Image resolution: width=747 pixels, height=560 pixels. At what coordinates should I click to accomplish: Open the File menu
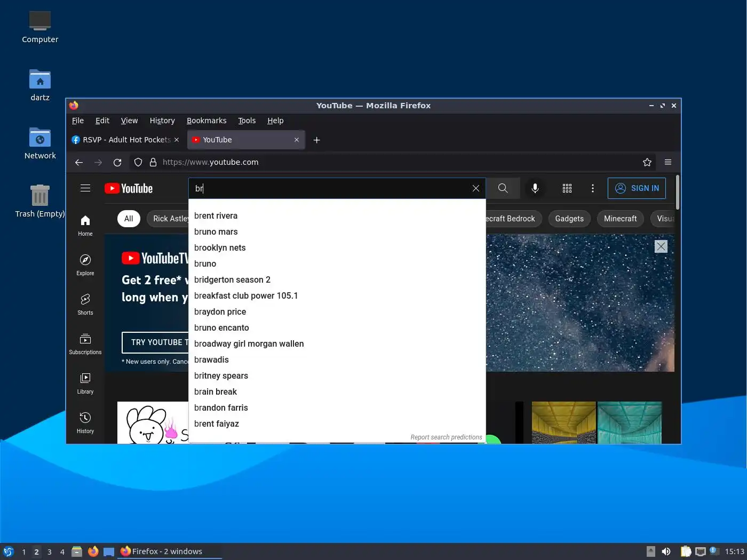[78, 121]
